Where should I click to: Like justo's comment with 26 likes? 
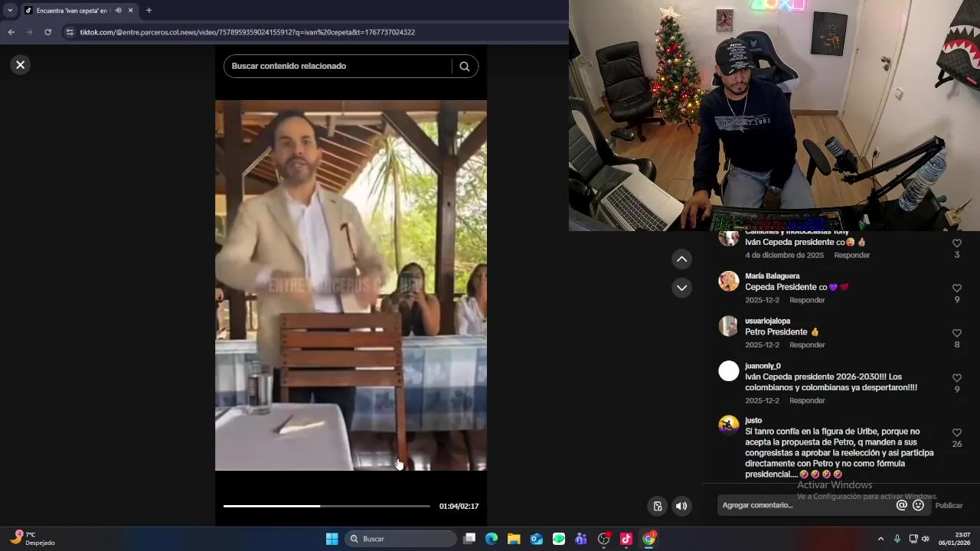tap(956, 432)
